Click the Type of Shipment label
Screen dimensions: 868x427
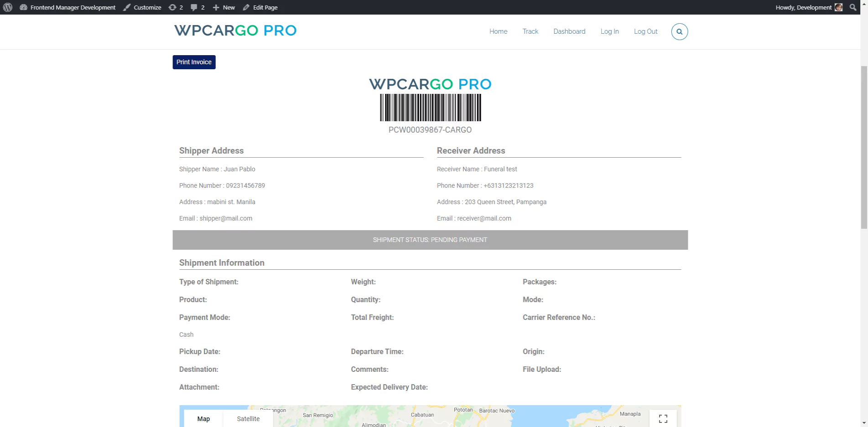[x=208, y=282]
